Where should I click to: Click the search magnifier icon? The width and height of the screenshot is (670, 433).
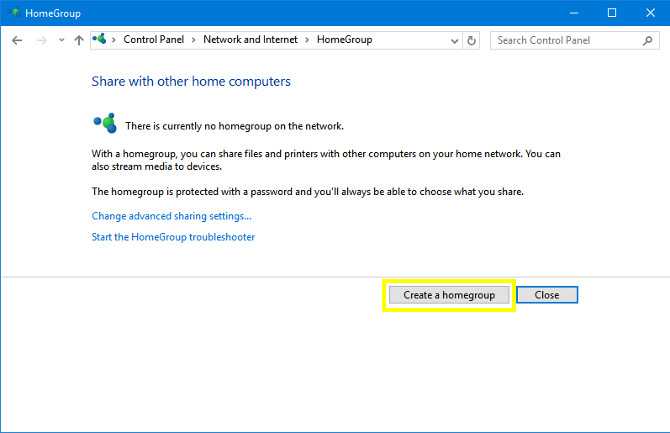(x=648, y=41)
